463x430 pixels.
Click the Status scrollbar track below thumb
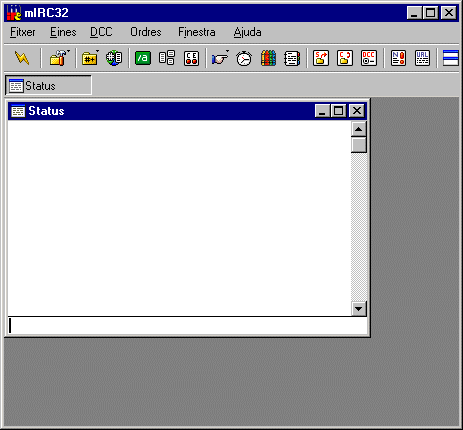tap(359, 227)
